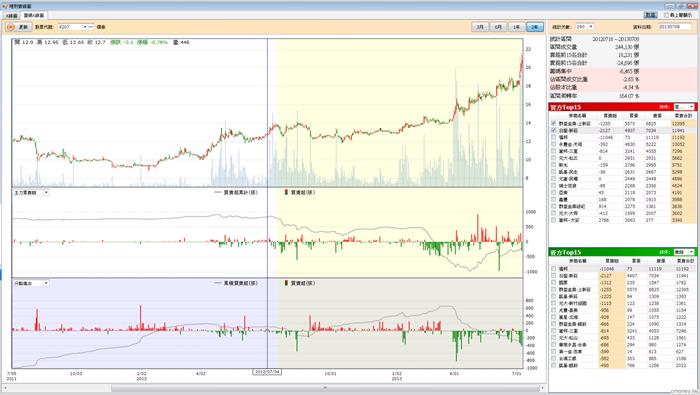Click the orange refresh arrow icon
The height and width of the screenshot is (395, 700).
11,27
